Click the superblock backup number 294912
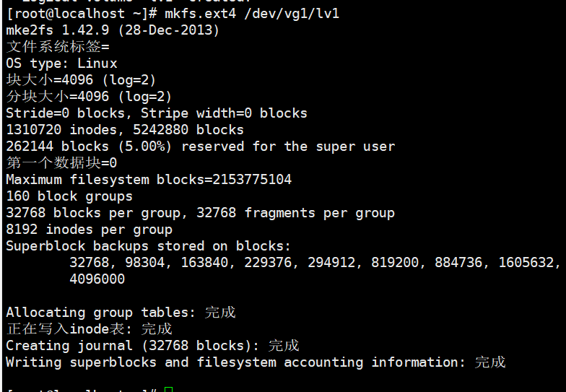This screenshot has height=392, width=566. (x=331, y=263)
